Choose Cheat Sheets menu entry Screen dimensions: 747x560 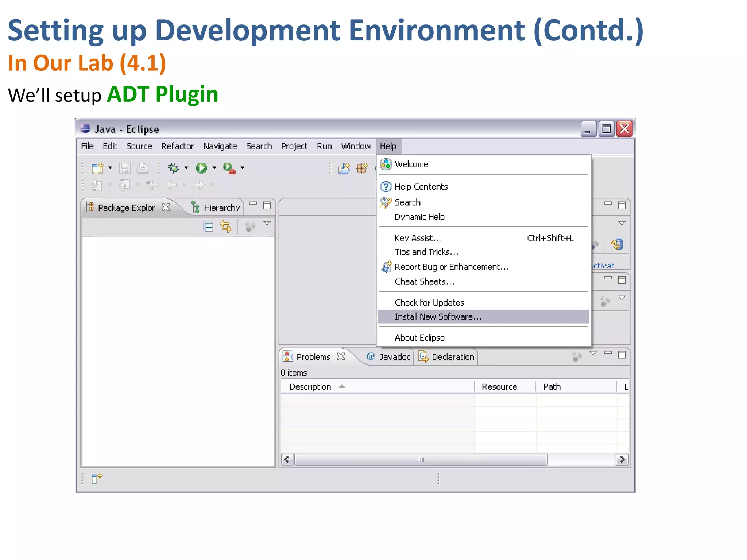[x=484, y=281]
